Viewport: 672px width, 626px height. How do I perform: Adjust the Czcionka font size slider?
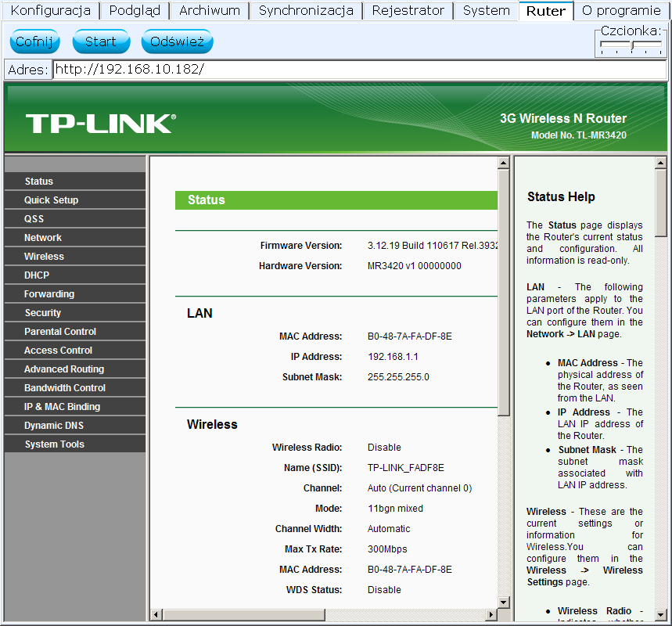pyautogui.click(x=632, y=46)
